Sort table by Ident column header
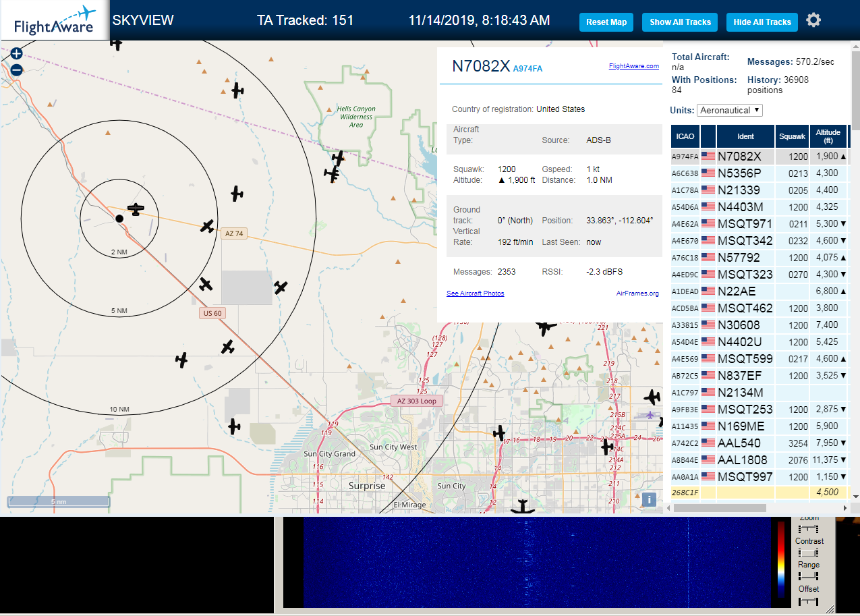 point(745,136)
